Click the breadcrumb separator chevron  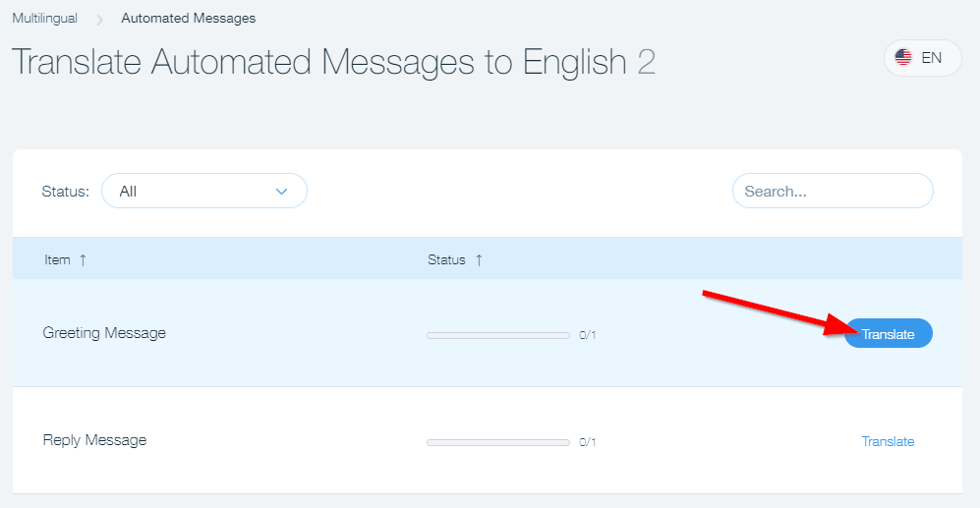(x=99, y=19)
